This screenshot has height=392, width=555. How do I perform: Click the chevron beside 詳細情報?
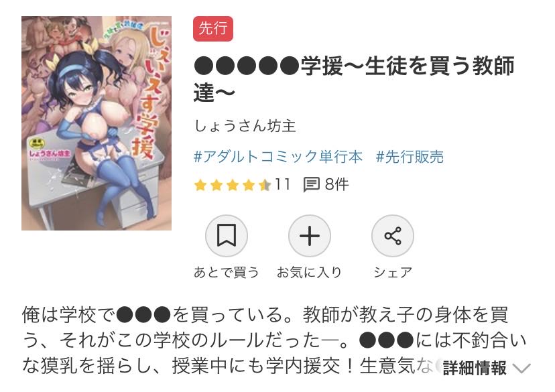coord(521,369)
